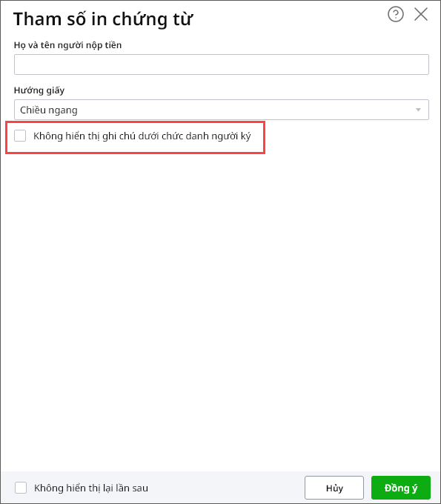Screen dimensions: 441x504
Task: Confirm with the green Đồng ý button
Action: click(x=401, y=488)
